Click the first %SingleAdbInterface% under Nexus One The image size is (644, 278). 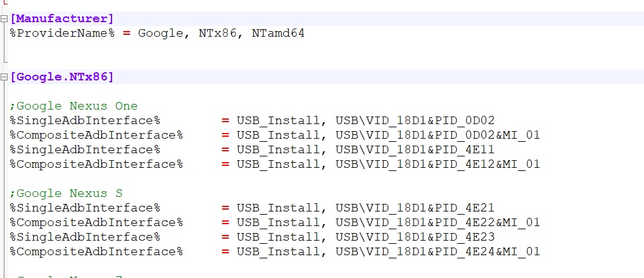pyautogui.click(x=85, y=121)
